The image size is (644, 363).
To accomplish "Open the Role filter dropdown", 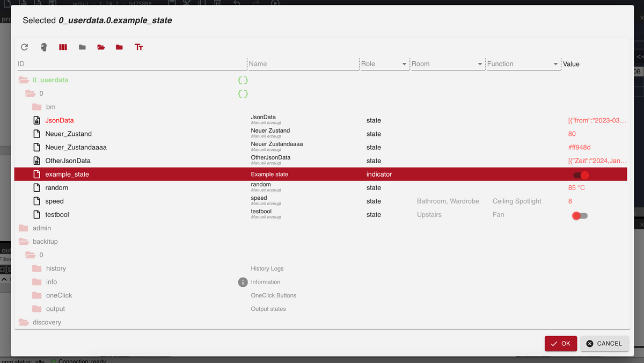I will coord(404,64).
